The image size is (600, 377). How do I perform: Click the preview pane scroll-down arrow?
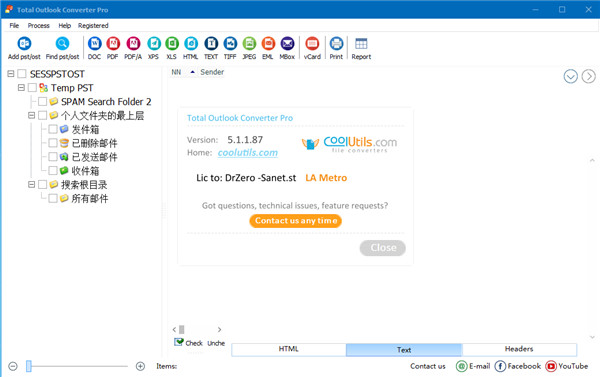[x=592, y=337]
